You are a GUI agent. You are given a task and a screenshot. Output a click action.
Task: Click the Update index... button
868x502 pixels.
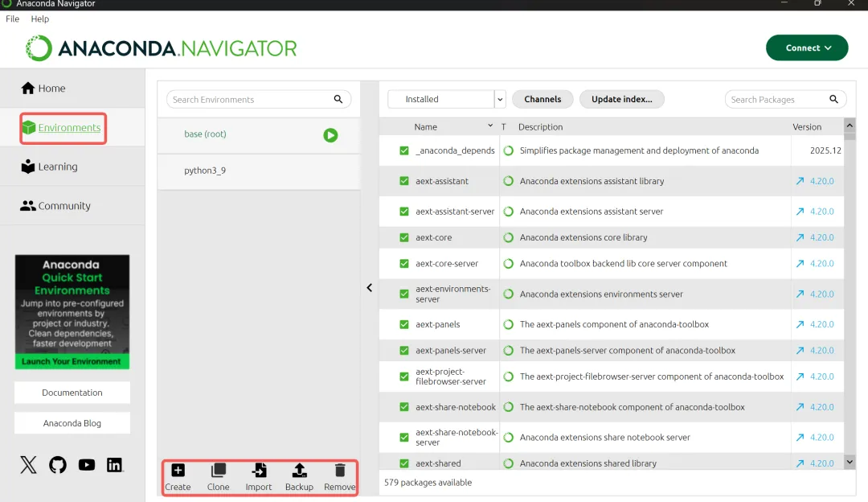click(621, 99)
